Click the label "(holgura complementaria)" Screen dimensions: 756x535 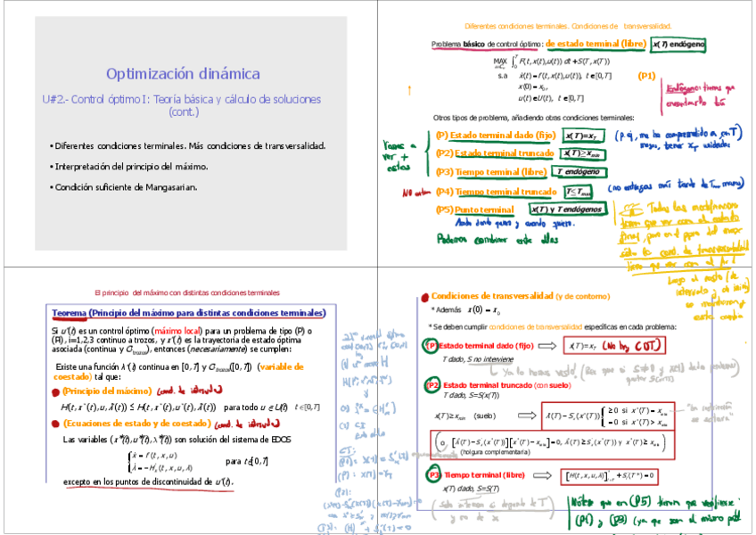click(495, 452)
